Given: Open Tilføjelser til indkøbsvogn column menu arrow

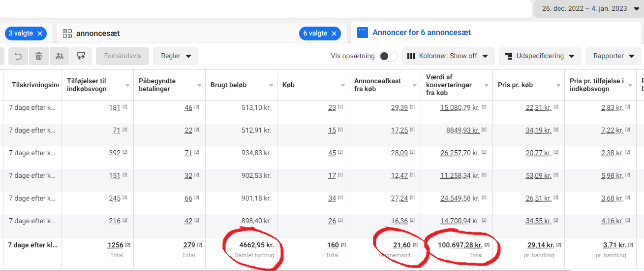Looking at the screenshot, I should coord(127,85).
